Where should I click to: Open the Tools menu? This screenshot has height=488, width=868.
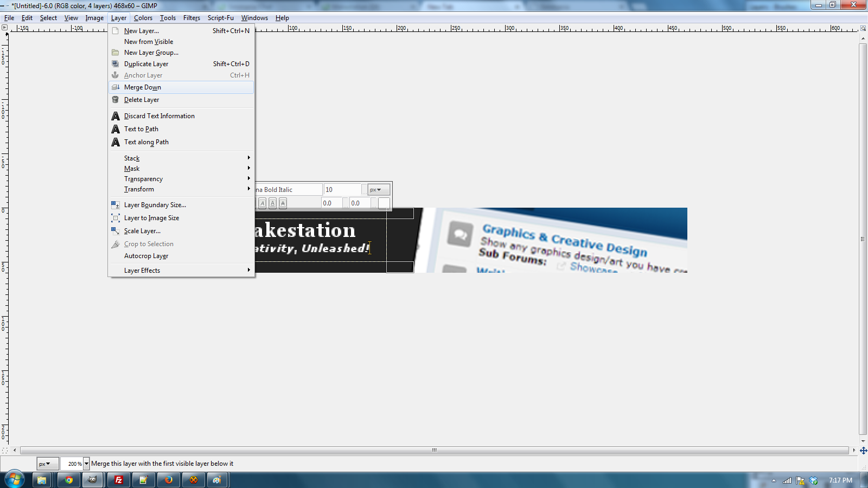(x=168, y=18)
